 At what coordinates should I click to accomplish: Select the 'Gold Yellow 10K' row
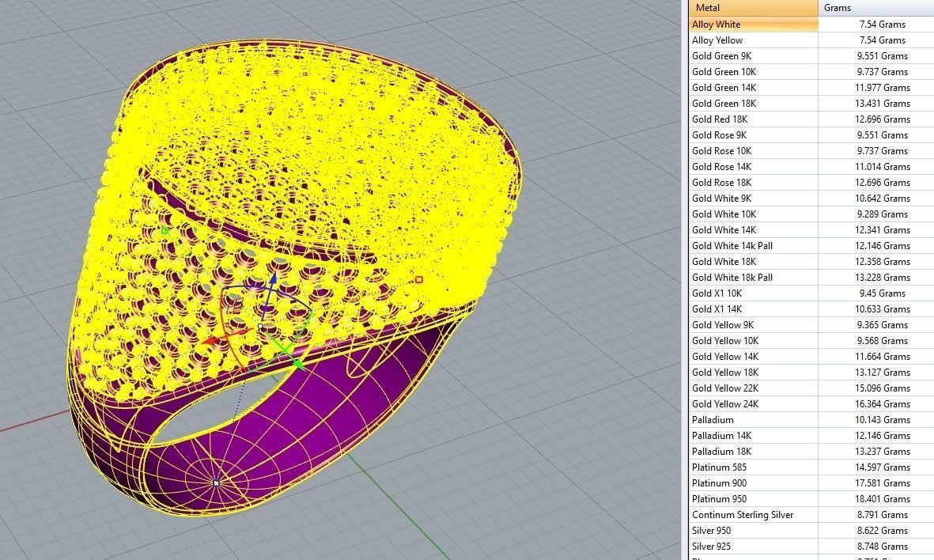[x=811, y=341]
